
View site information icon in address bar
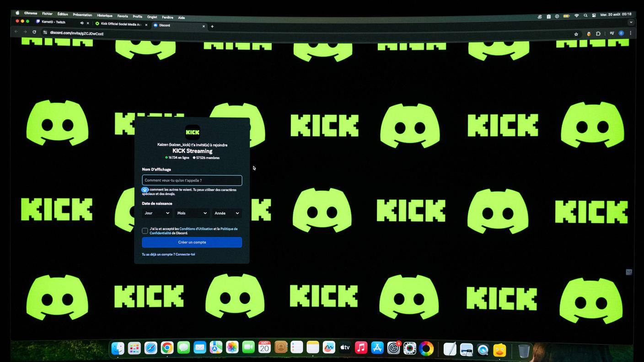coord(45,32)
